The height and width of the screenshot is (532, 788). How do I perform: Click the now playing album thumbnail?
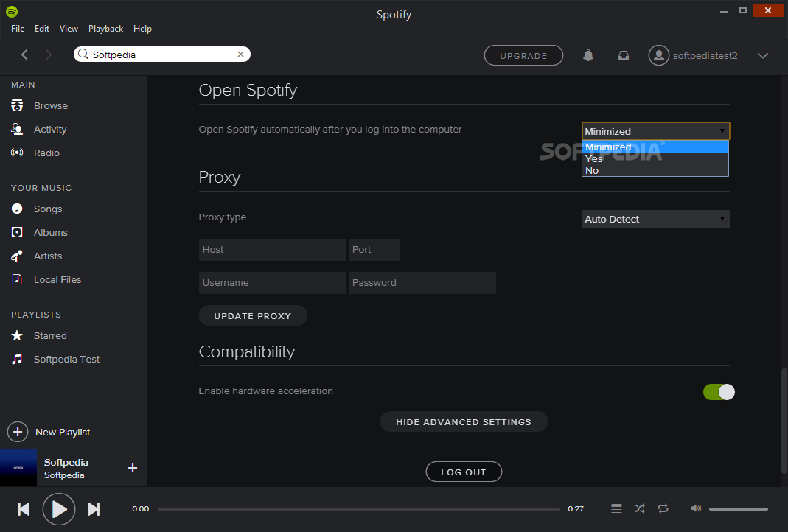(18, 468)
